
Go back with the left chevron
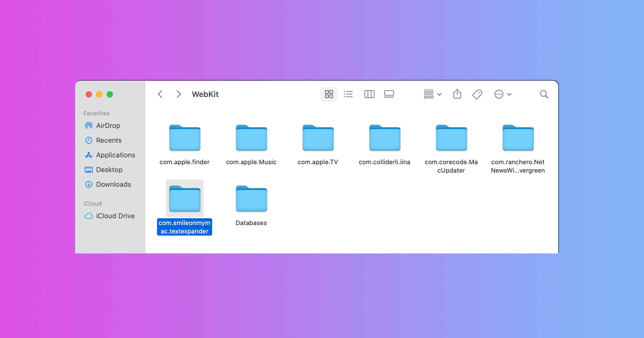[160, 94]
